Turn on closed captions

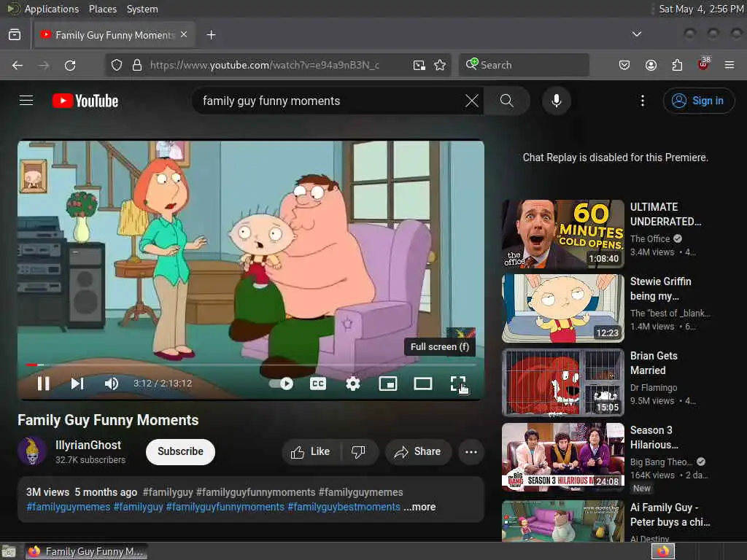318,384
